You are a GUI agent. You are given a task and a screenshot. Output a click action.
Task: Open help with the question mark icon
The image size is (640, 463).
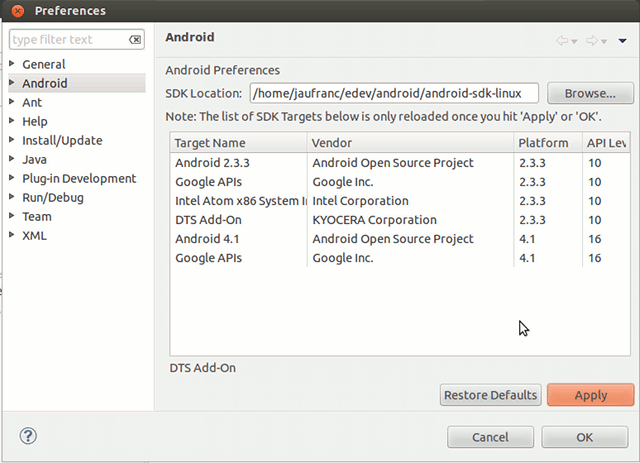click(28, 436)
